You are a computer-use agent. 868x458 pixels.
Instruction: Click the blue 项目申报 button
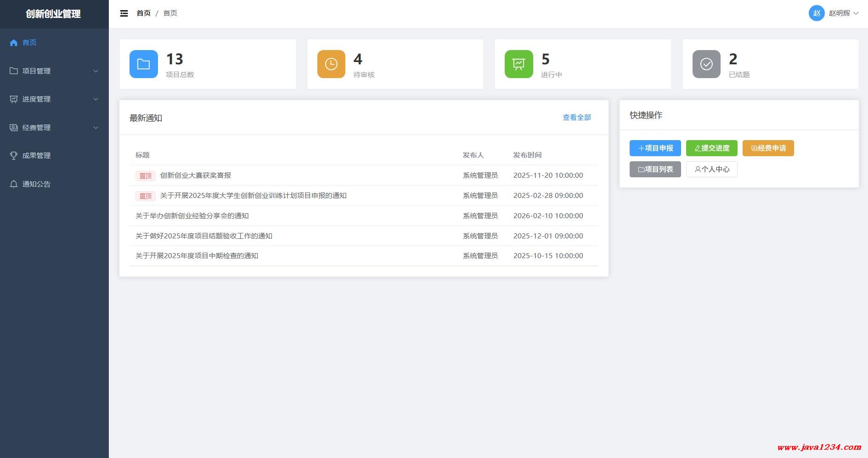[x=655, y=148]
